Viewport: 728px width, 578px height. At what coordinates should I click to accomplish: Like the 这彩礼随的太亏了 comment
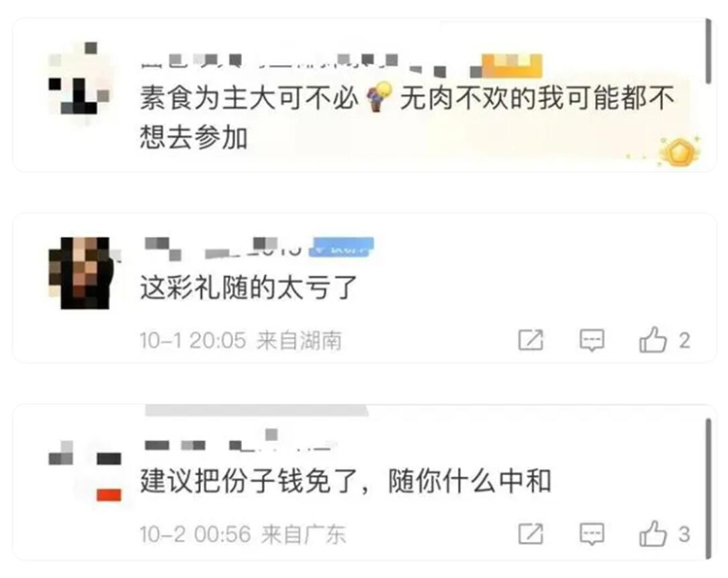653,340
